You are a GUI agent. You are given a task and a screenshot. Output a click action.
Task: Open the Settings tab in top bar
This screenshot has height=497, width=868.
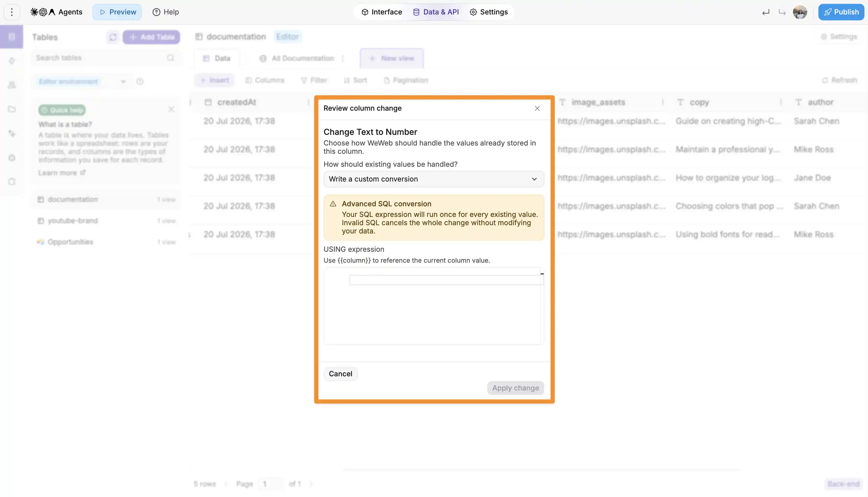point(489,12)
